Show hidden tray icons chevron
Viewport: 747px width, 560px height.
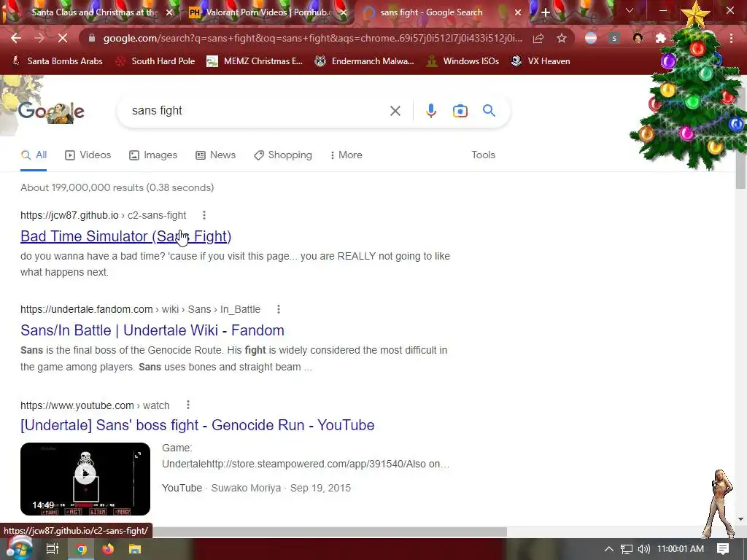click(x=609, y=549)
